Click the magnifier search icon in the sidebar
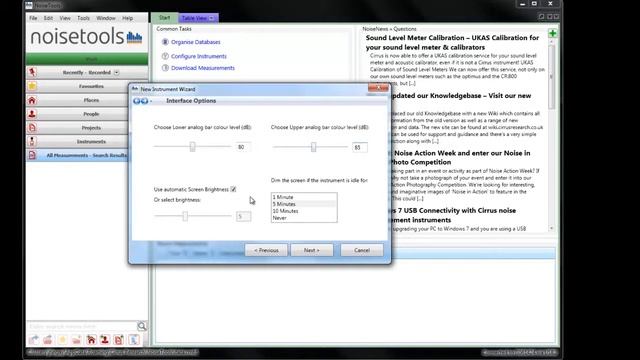The image size is (640, 360). click(142, 326)
